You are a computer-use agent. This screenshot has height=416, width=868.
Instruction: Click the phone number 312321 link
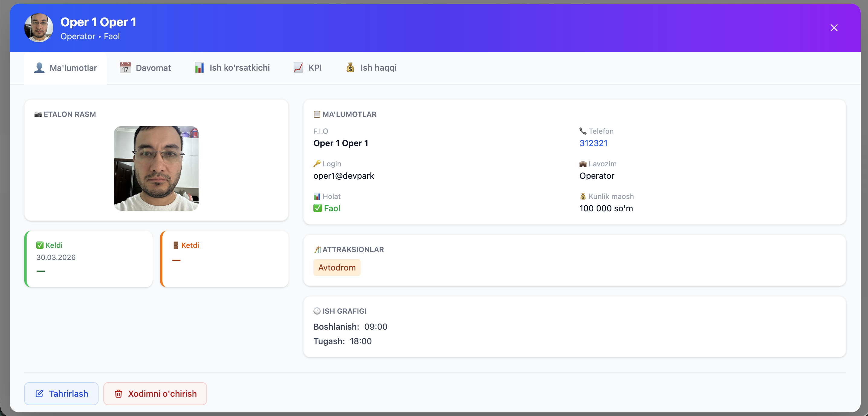(593, 143)
